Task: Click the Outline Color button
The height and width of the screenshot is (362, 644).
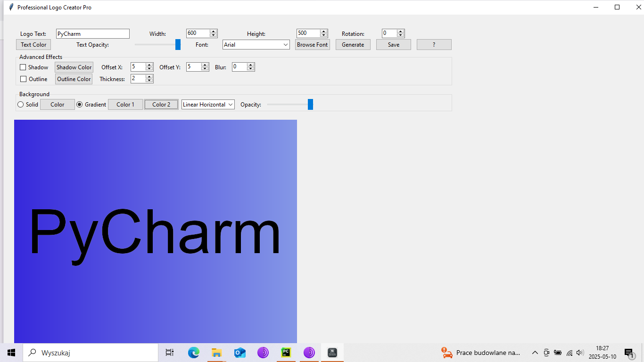Action: point(74,79)
